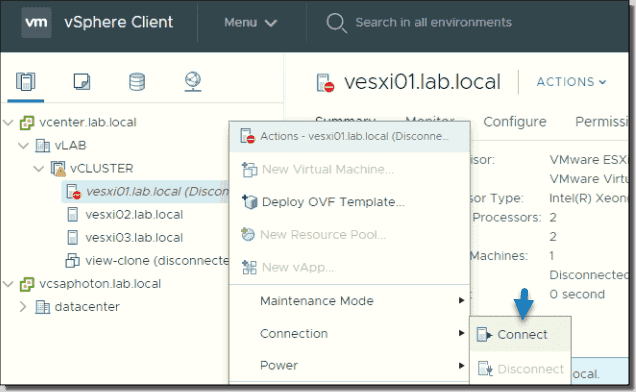Viewport: 636px width, 392px height.
Task: Click the vesxi03.lab.local host icon
Action: pos(73,238)
